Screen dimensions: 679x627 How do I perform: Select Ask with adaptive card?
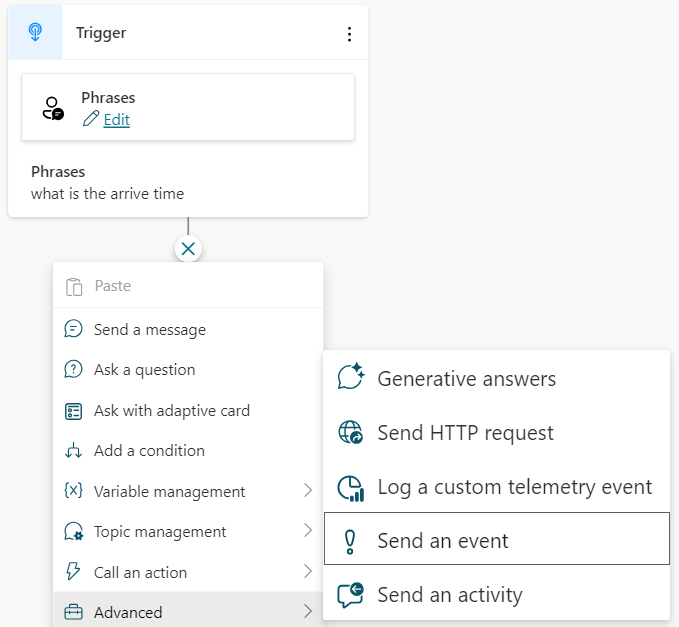[x=188, y=410]
